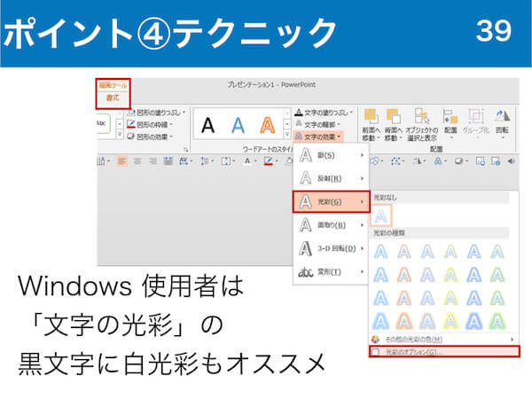Open shape styles group dialog launcher
Image resolution: width=532 pixels, height=399 pixels.
click(x=186, y=149)
